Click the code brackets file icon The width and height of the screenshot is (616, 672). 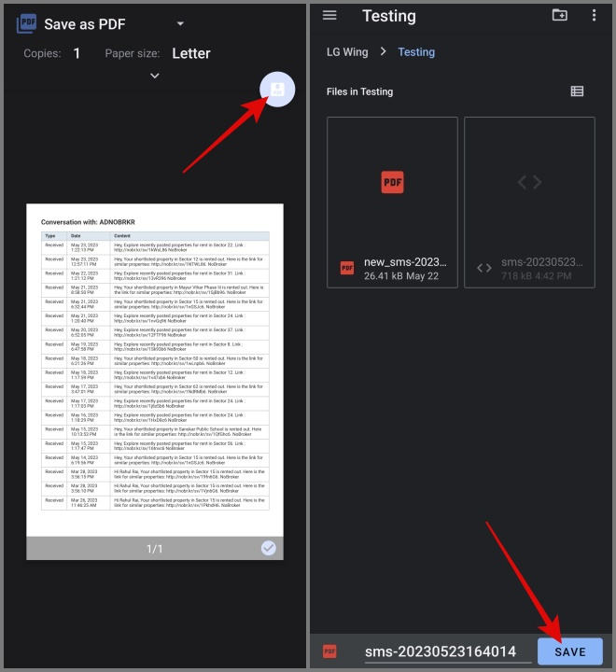(x=529, y=182)
